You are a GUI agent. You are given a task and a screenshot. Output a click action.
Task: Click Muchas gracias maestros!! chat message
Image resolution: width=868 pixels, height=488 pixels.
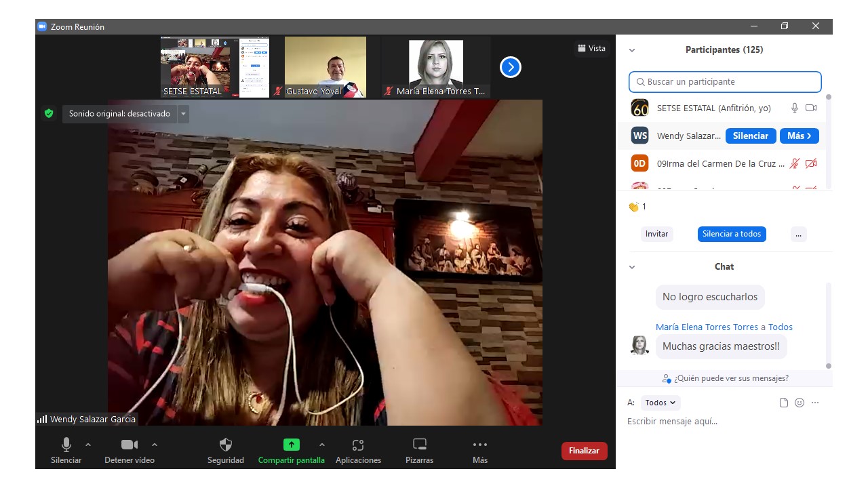tap(721, 346)
